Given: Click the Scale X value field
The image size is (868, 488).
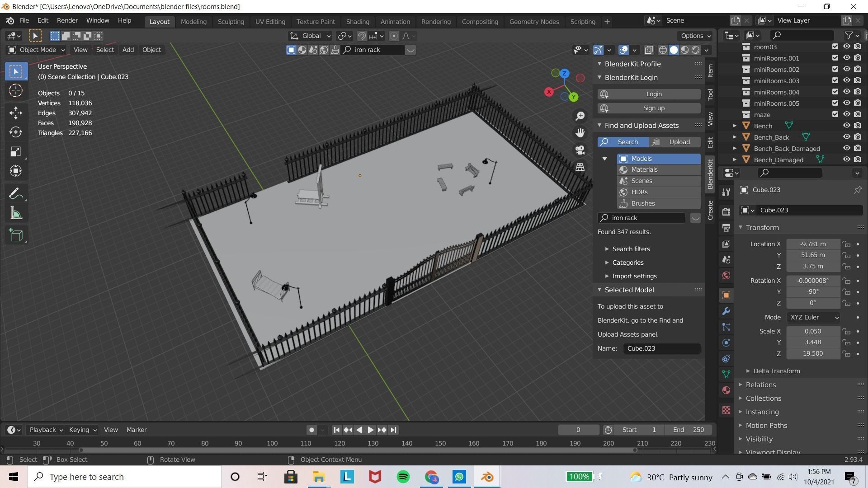Looking at the screenshot, I should (813, 332).
